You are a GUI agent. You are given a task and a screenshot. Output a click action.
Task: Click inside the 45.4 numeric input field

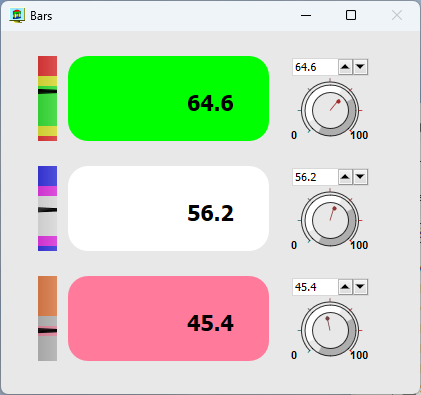(x=315, y=287)
